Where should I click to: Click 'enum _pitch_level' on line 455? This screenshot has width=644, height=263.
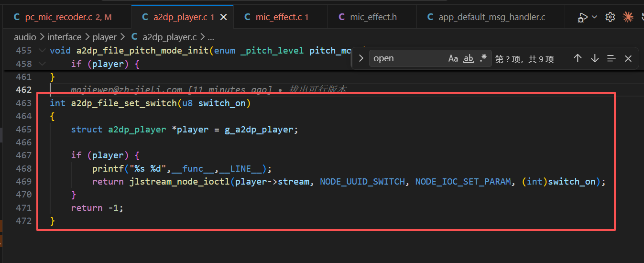(x=259, y=50)
